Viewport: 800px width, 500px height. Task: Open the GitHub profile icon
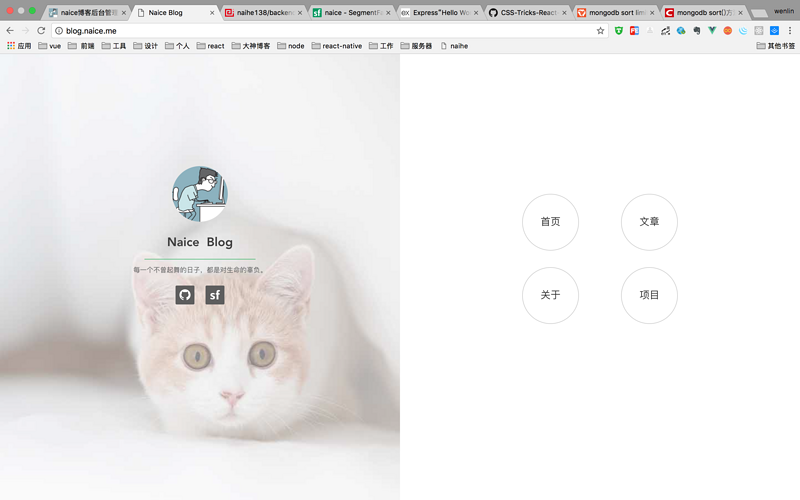(185, 295)
